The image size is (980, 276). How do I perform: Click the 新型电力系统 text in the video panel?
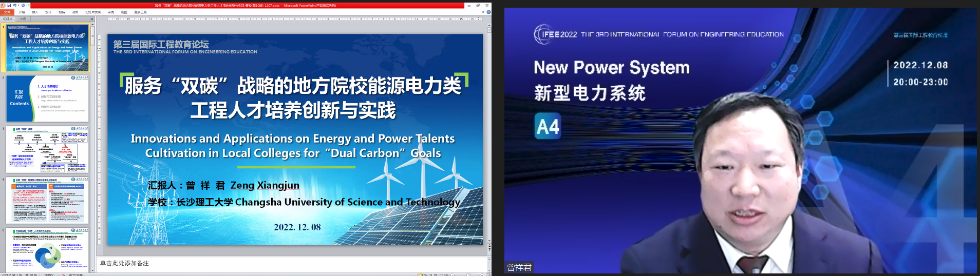coord(590,93)
